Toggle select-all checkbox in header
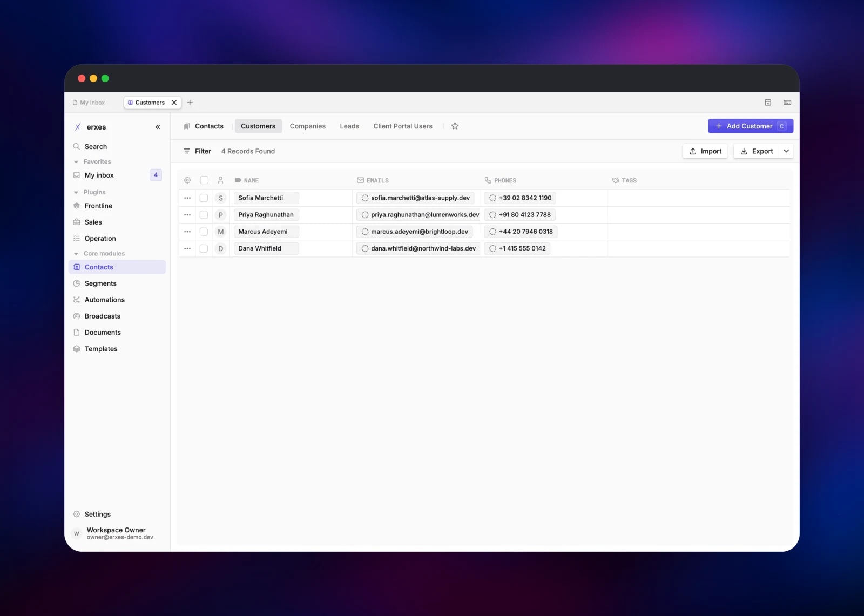864x616 pixels. point(204,180)
